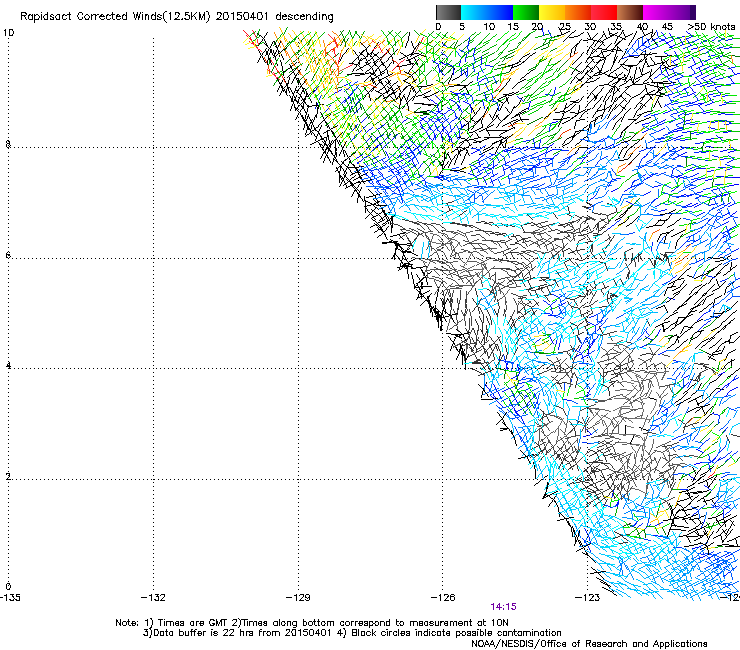
Task: Click the -129 longitude axis label
Action: point(298,598)
